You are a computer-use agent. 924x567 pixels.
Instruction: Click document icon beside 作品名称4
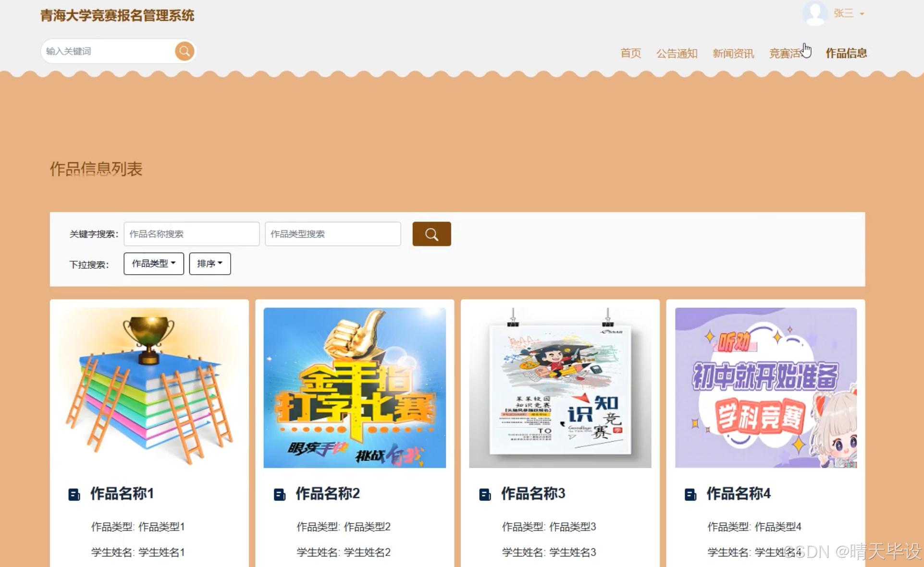click(690, 494)
